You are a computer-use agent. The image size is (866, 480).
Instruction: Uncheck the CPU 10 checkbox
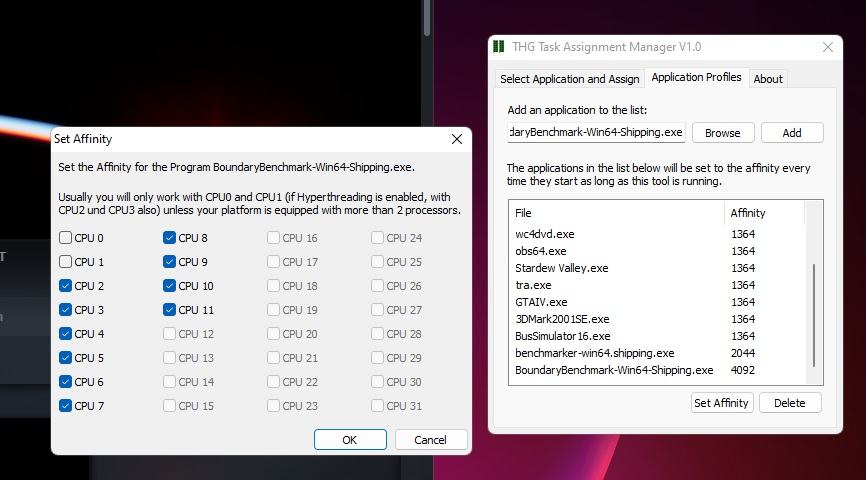coord(169,286)
